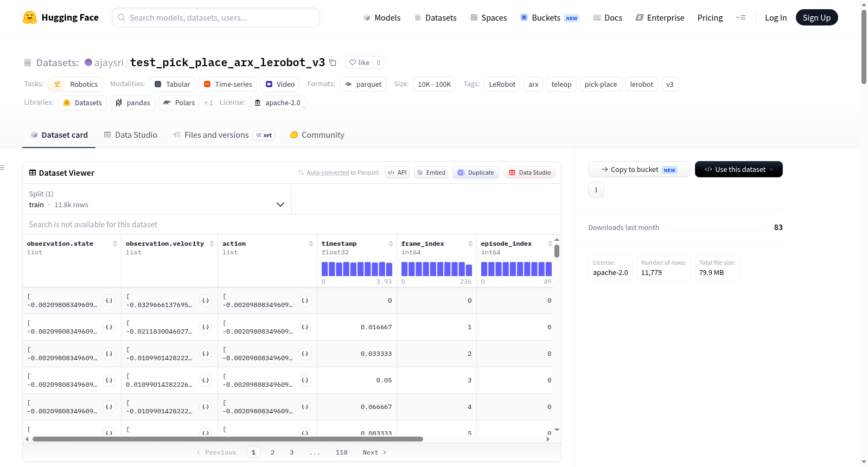
Task: Expand observation.state JSON in timestamp 0.033333 row
Action: (109, 354)
